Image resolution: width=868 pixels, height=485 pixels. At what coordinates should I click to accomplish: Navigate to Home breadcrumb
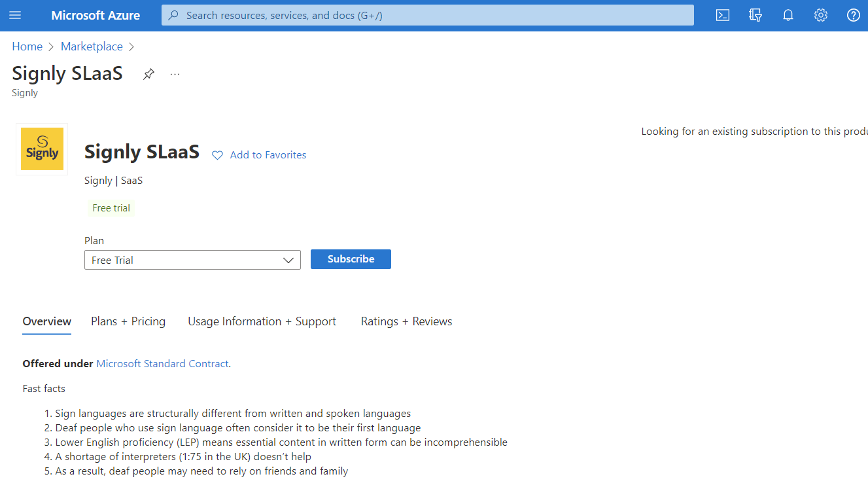(27, 46)
